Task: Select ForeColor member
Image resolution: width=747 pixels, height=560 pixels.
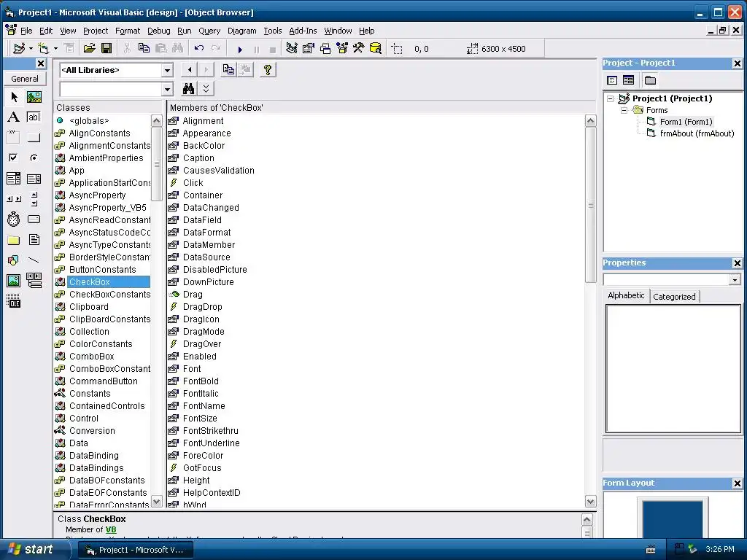Action: click(203, 455)
